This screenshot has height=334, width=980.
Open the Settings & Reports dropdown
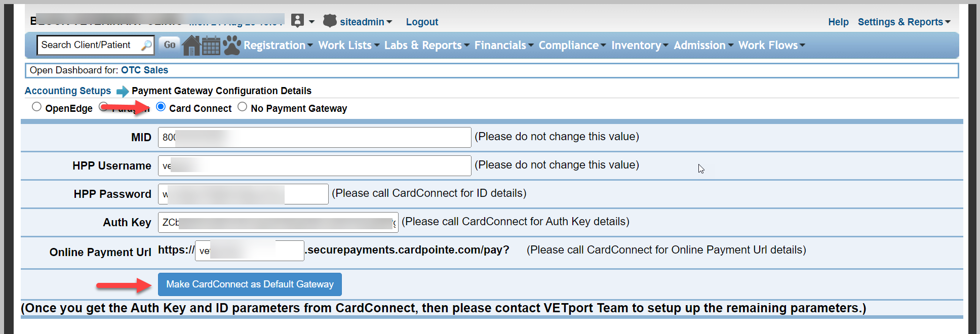[904, 22]
